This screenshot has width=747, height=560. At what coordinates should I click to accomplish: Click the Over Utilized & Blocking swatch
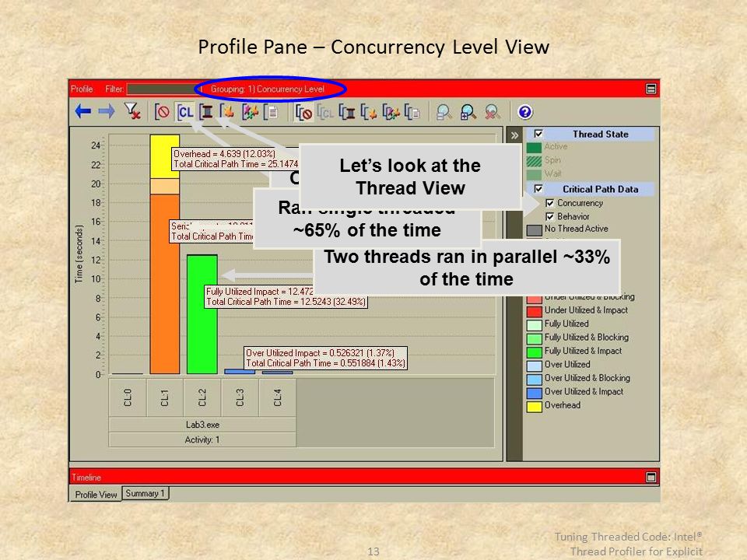pyautogui.click(x=534, y=380)
